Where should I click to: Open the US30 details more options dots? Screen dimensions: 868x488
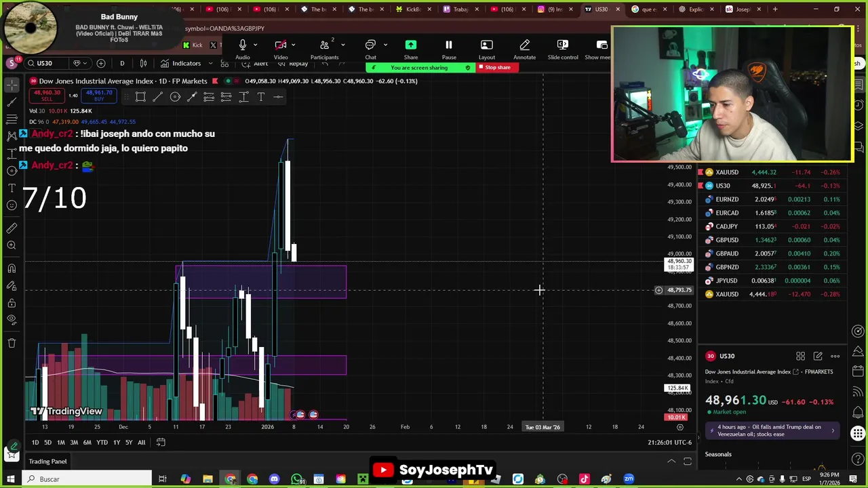(835, 356)
